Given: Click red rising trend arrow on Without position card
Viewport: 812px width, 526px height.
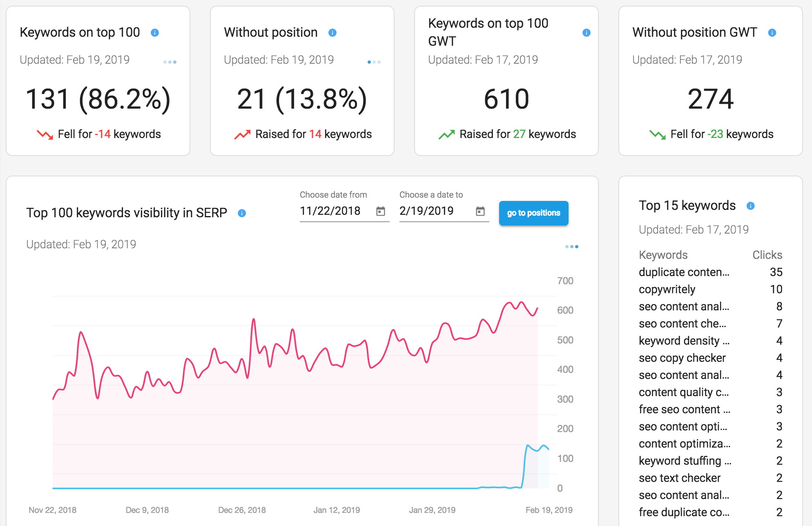Looking at the screenshot, I should tap(243, 134).
